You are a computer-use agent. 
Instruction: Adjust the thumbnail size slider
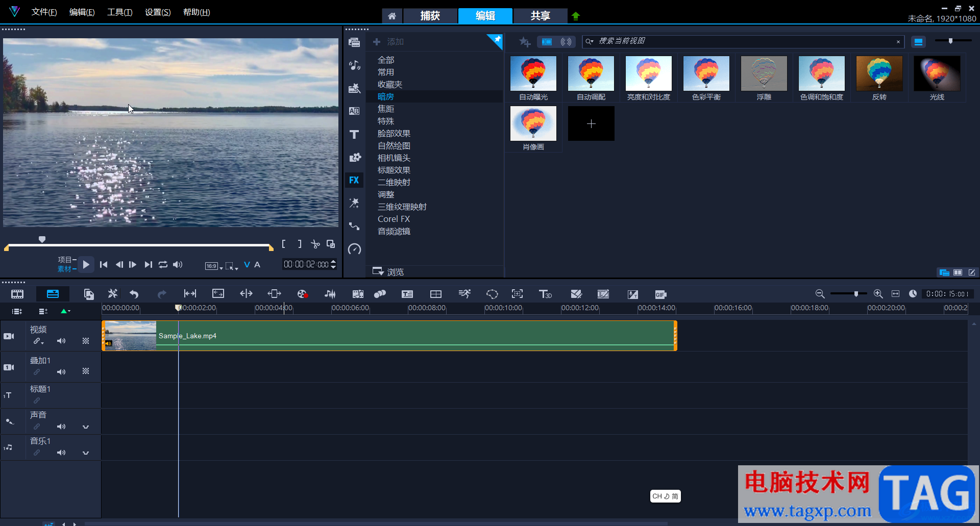(950, 41)
